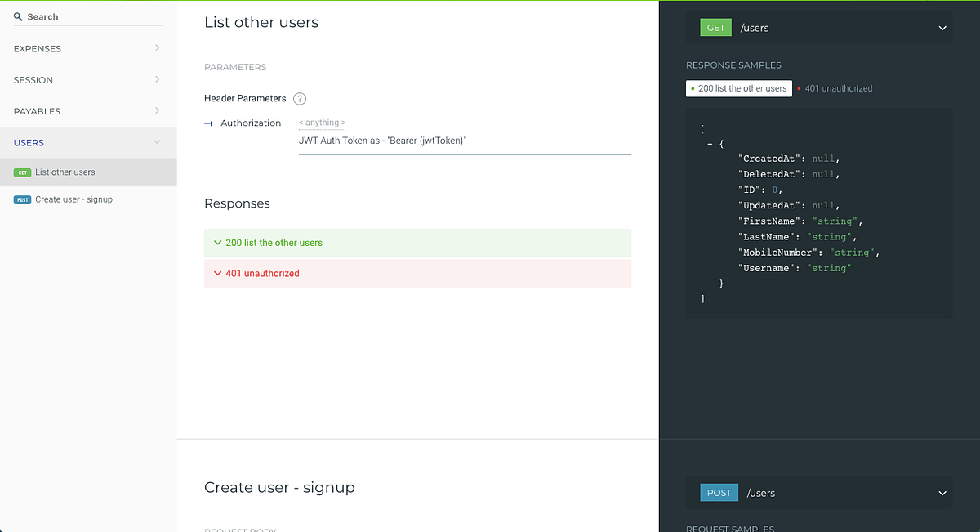Open List other users in sidebar
980x532 pixels.
point(88,172)
